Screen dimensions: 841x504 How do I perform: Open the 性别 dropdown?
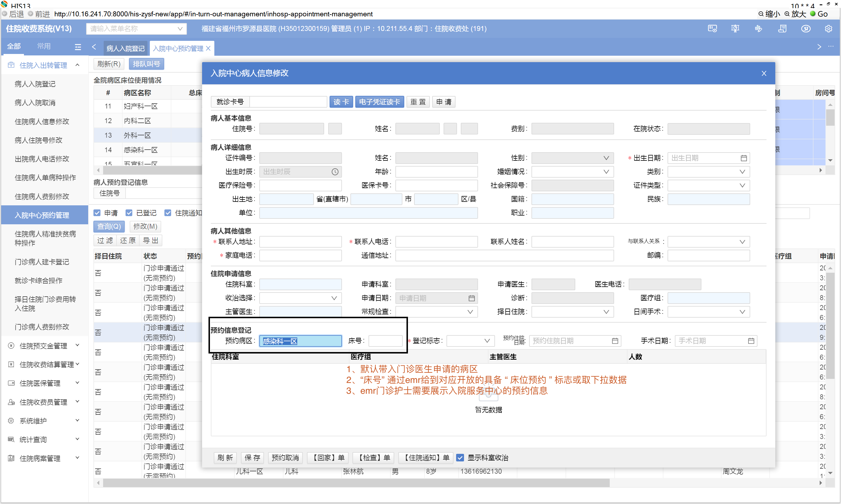pyautogui.click(x=572, y=158)
